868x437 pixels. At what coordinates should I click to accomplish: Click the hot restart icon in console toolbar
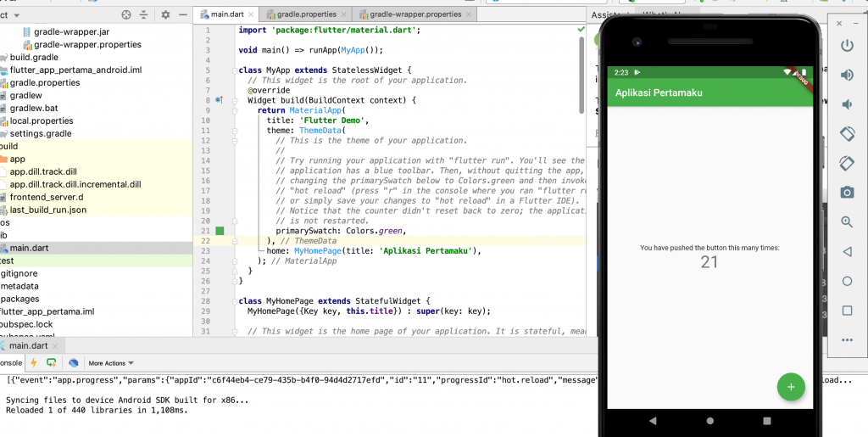52,362
